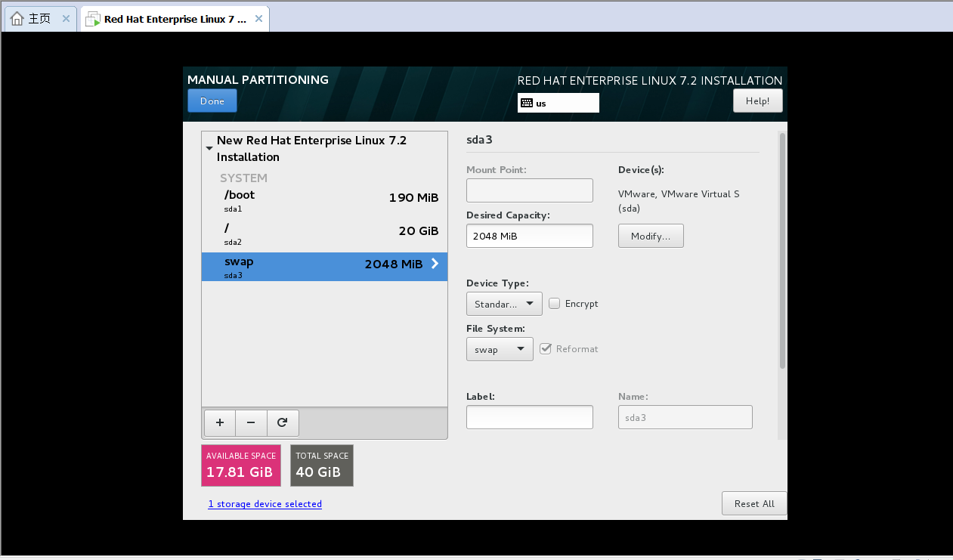The image size is (953, 560).
Task: Click the SYSTEM section label
Action: click(x=243, y=178)
